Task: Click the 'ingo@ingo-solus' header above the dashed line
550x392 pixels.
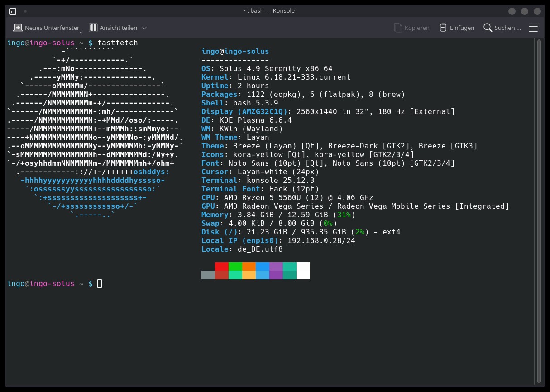Action: pos(235,51)
